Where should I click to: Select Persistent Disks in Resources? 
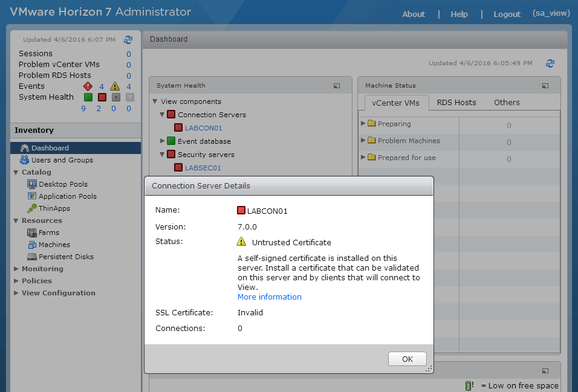(67, 257)
